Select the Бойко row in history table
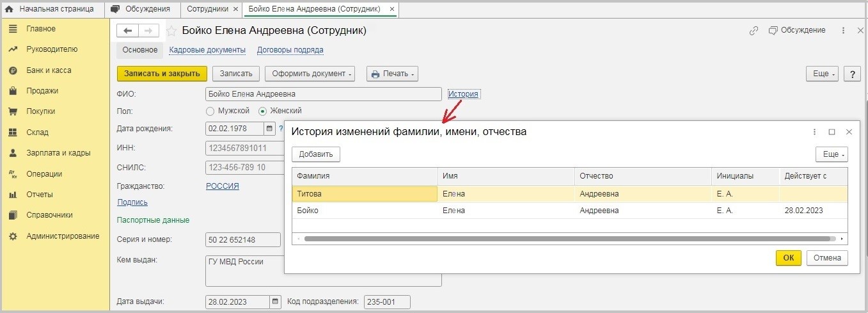The width and height of the screenshot is (868, 313). (x=365, y=211)
